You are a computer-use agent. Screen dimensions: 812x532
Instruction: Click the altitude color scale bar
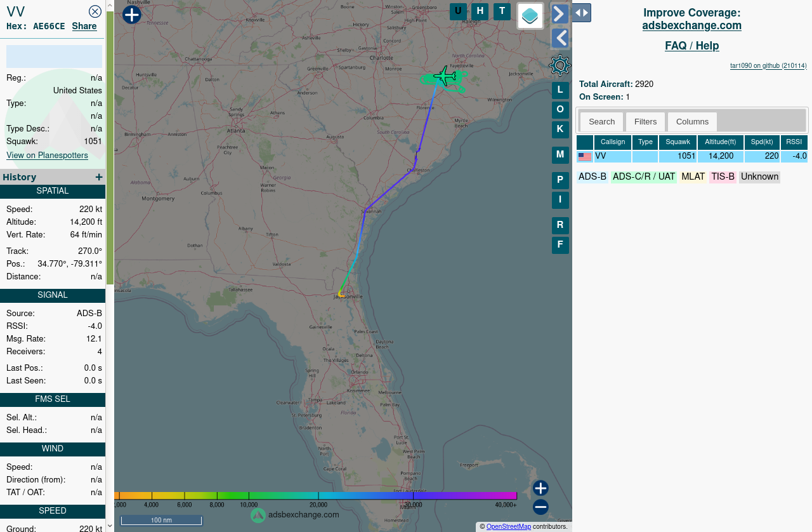[x=315, y=496]
